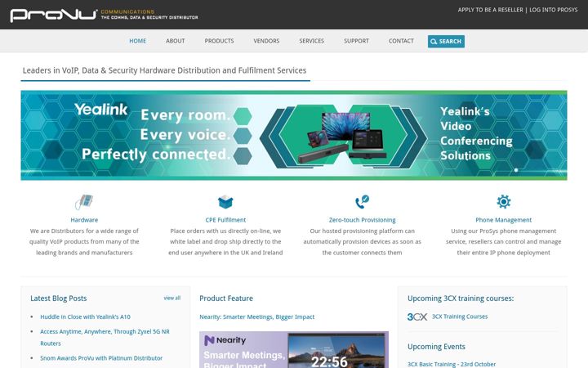Open the Vendors menu
588x368 pixels.
(266, 41)
